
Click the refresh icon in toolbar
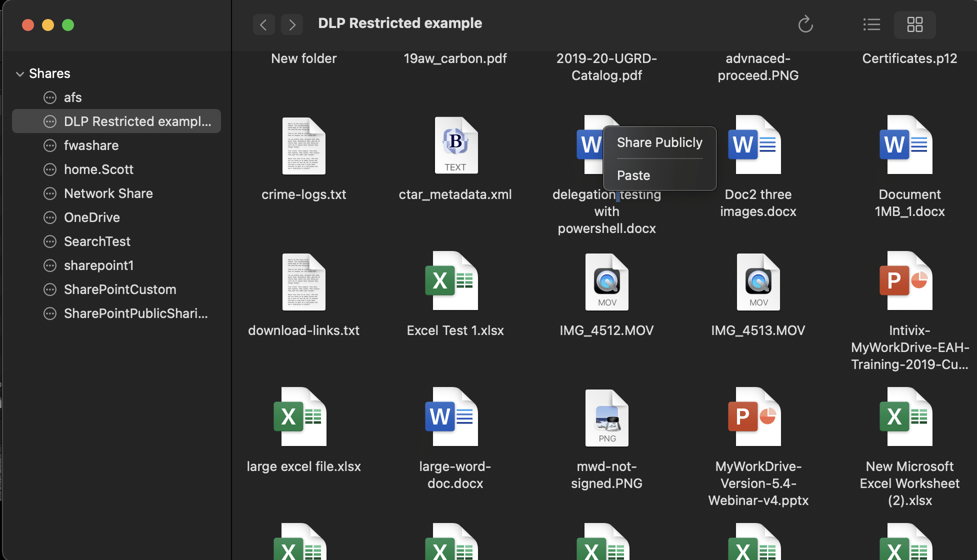pos(805,24)
